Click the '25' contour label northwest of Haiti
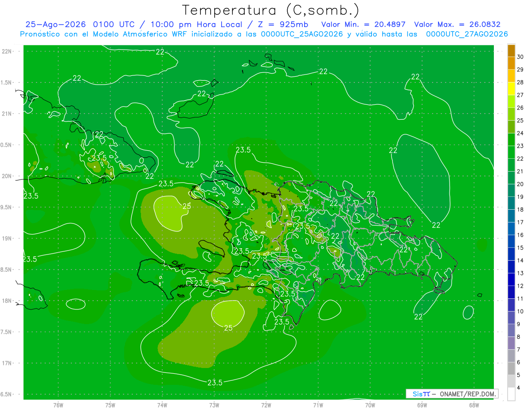Viewport: 532px width, 411px height. [x=187, y=206]
